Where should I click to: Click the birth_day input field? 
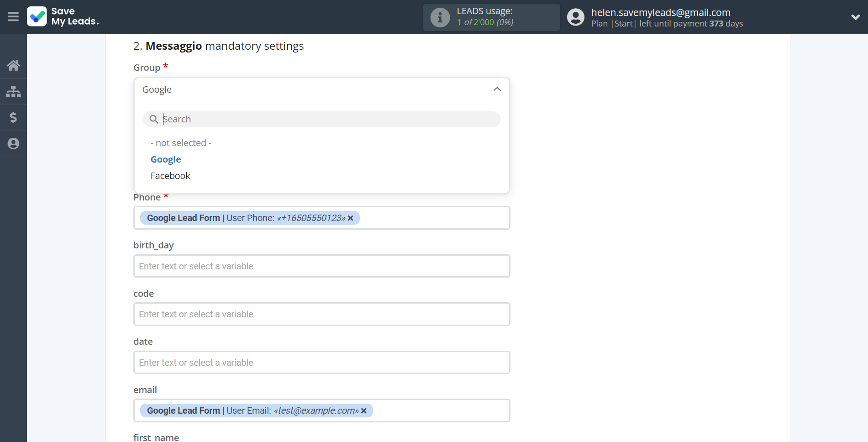(321, 266)
